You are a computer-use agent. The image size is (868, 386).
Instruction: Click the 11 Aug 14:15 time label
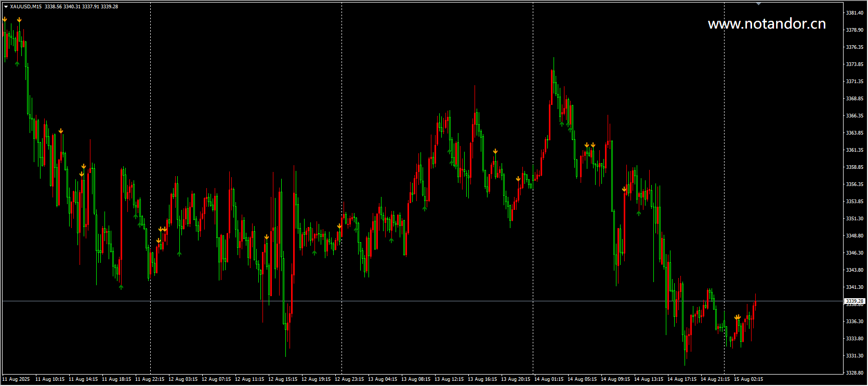(x=83, y=379)
